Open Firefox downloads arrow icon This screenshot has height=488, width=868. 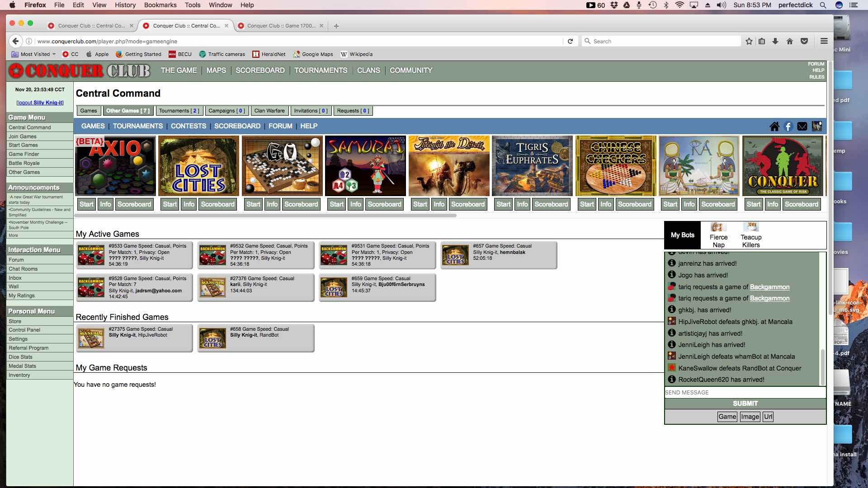pyautogui.click(x=775, y=41)
